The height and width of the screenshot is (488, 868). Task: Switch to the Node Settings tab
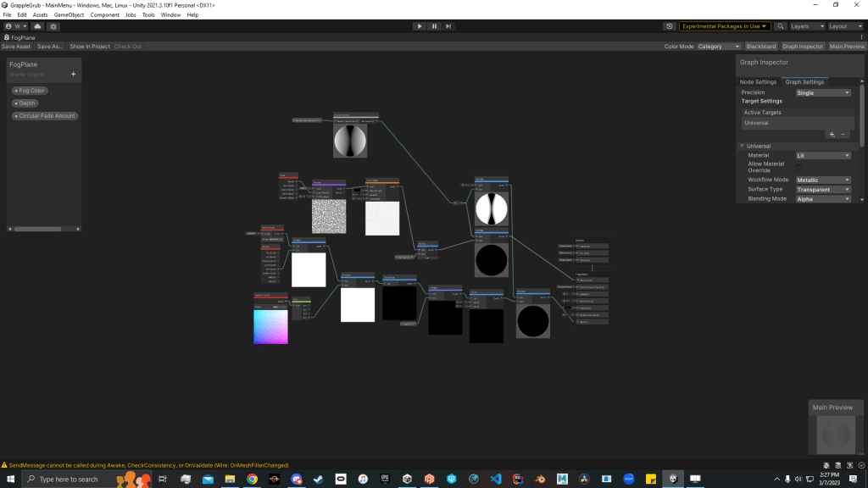point(758,82)
